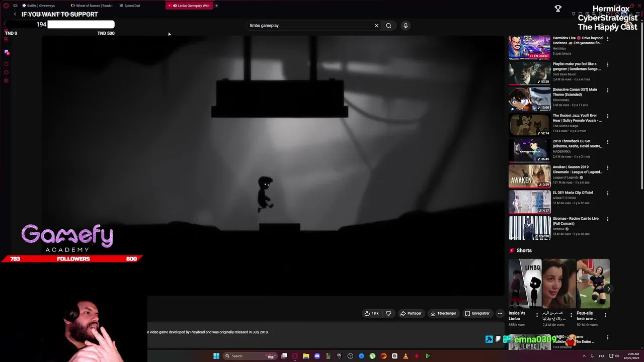Show next Shorts with the arrow
Screen dimensions: 644x362
608,289
